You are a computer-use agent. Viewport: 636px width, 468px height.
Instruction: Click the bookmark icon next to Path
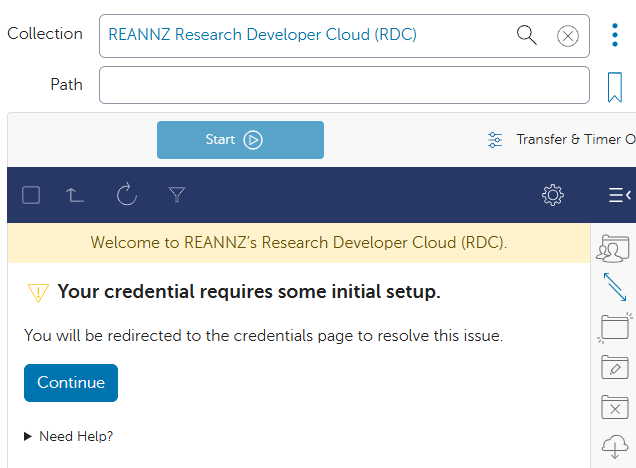615,87
